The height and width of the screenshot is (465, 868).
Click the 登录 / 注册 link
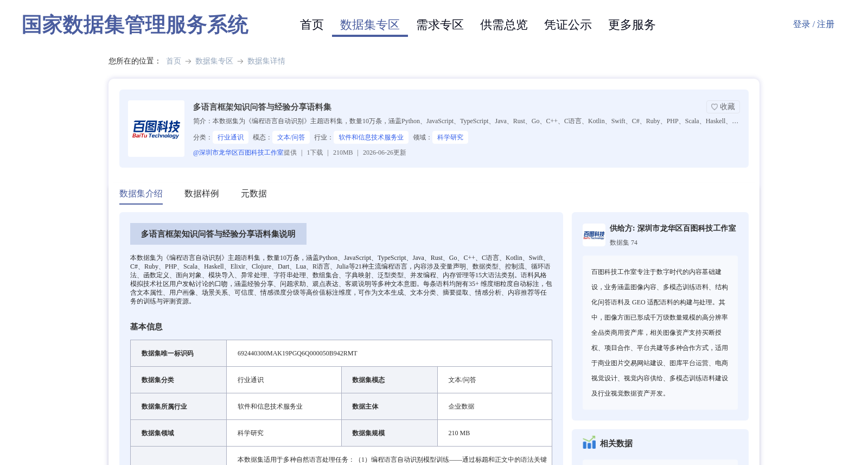pyautogui.click(x=814, y=24)
